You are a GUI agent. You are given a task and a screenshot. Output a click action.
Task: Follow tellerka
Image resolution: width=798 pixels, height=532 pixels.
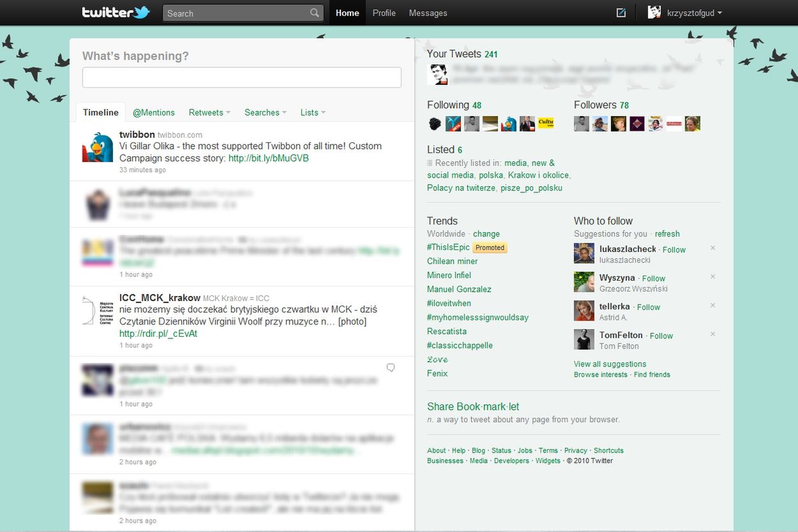(x=649, y=307)
